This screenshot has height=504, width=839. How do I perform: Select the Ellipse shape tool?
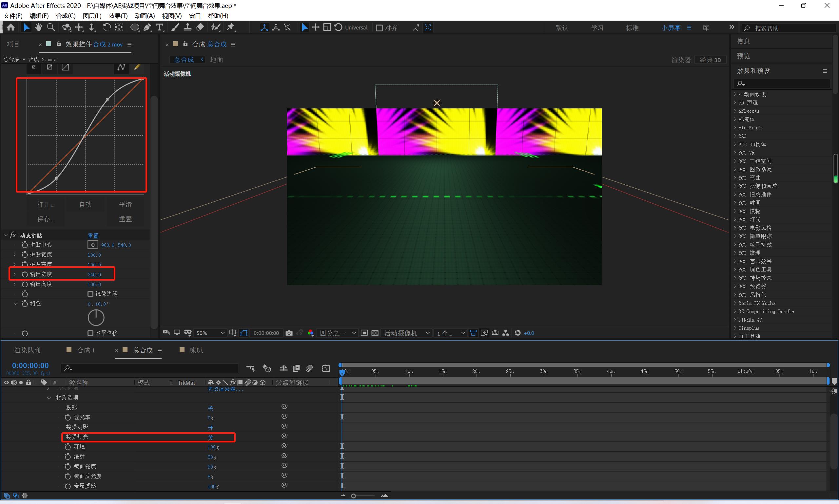tap(135, 28)
